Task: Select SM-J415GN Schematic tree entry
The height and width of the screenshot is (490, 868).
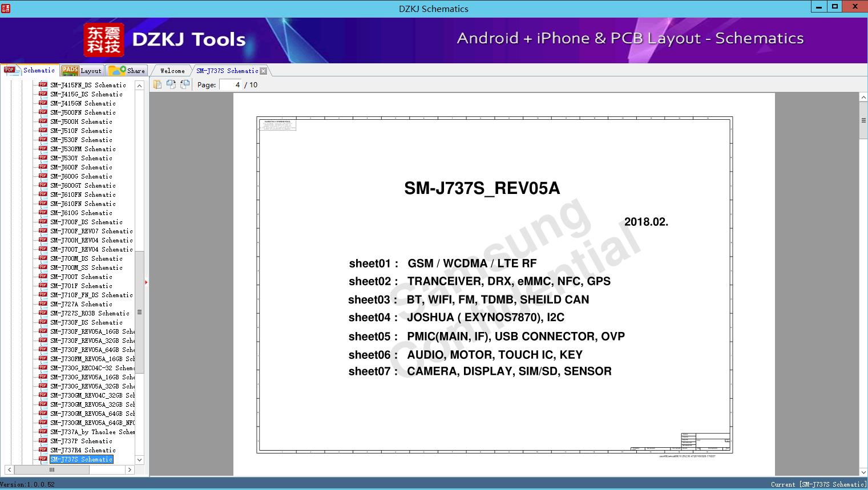Action: click(83, 103)
